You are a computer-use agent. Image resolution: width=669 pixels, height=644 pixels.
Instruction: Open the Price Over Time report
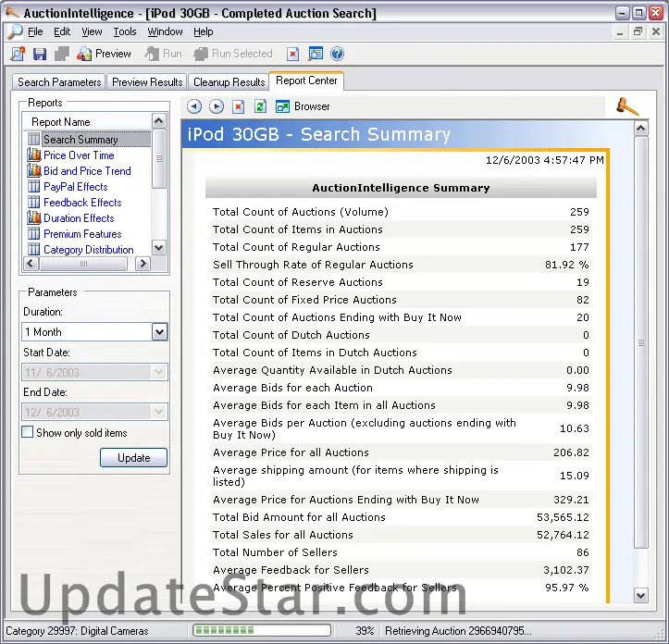click(x=79, y=155)
